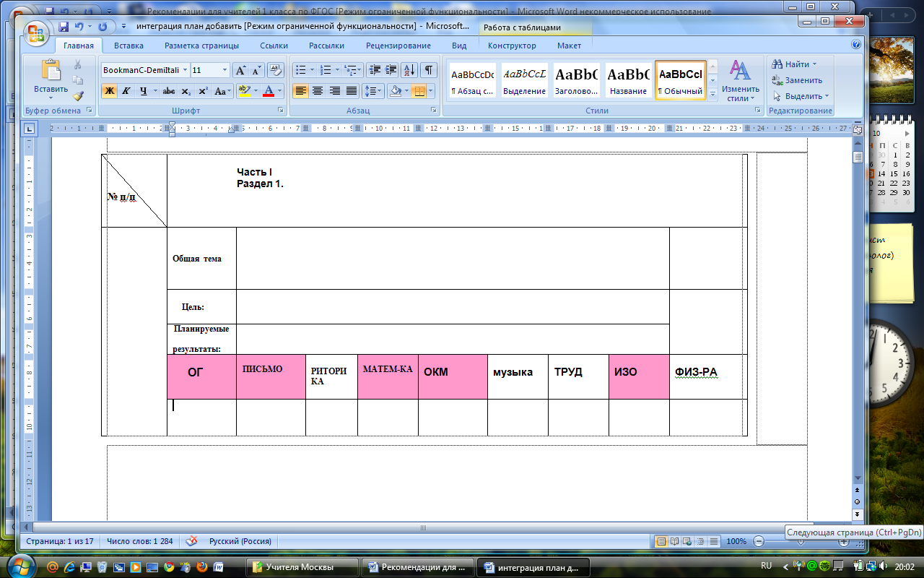
Task: Switch to web layout view in status bar
Action: [687, 541]
